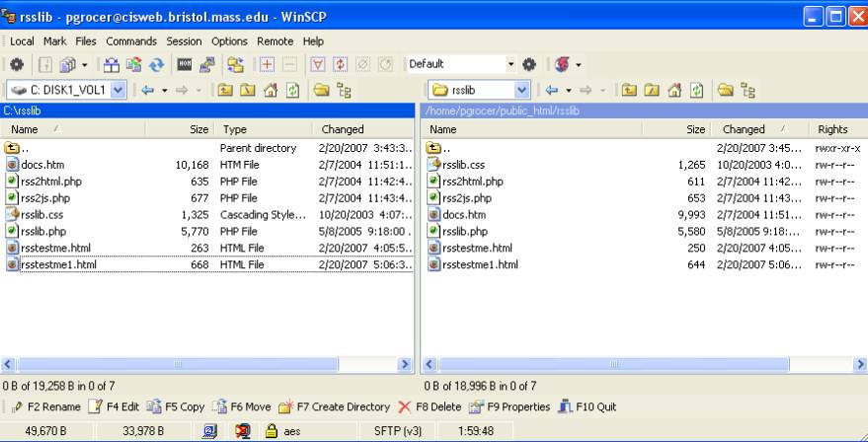Open directory icon in local panel toolbar
This screenshot has width=868, height=442.
pyautogui.click(x=322, y=90)
